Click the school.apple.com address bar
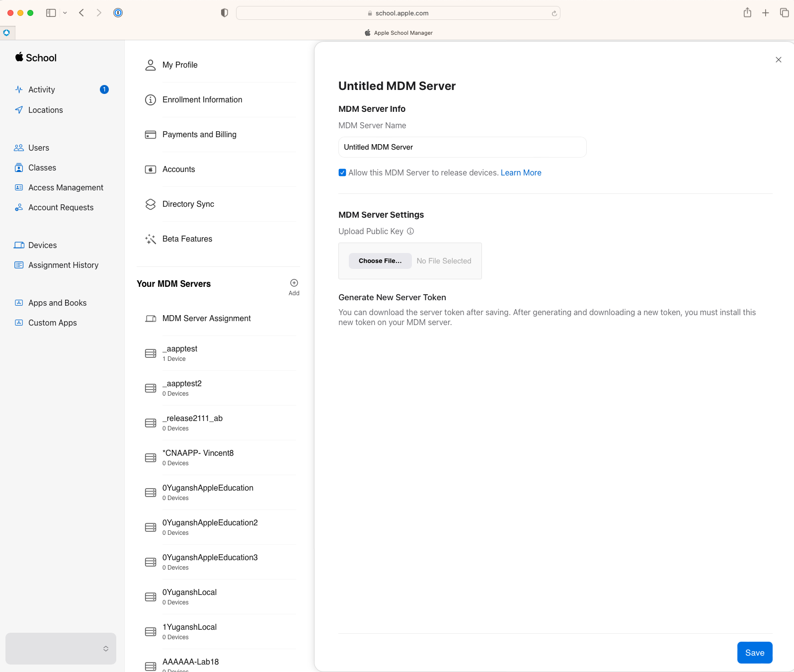This screenshot has width=794, height=672. pyautogui.click(x=398, y=13)
